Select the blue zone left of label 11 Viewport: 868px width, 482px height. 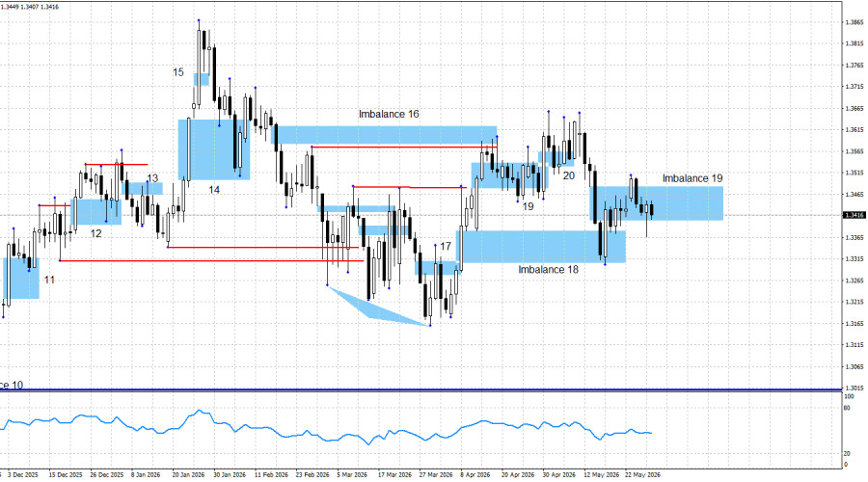(20, 278)
